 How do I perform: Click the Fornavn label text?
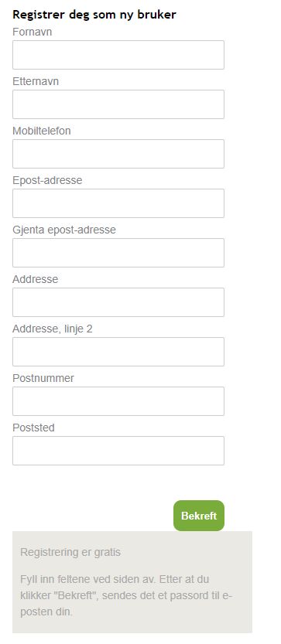coord(32,32)
